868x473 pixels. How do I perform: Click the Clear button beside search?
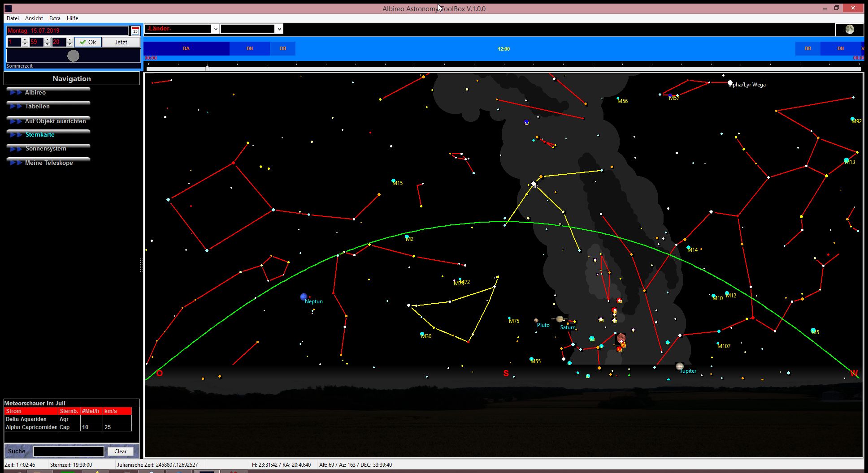point(120,451)
